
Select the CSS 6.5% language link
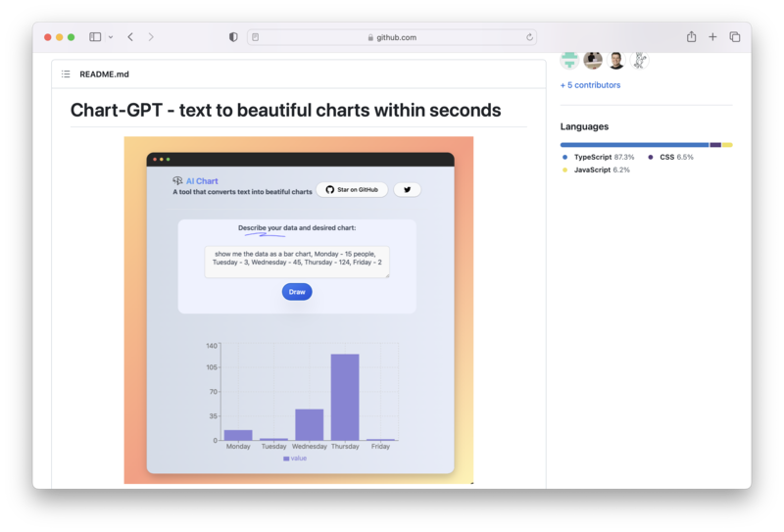675,157
